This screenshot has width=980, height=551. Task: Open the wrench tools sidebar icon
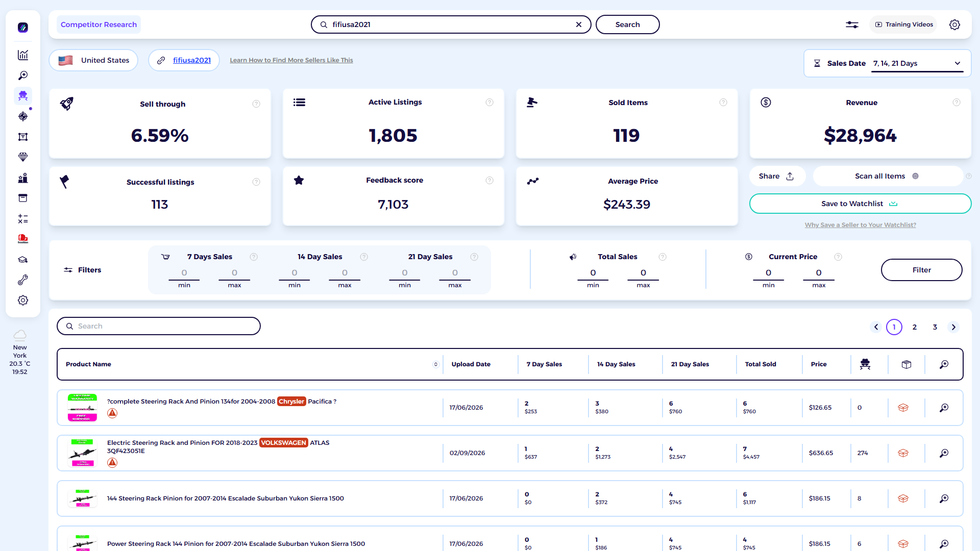pos(23,280)
